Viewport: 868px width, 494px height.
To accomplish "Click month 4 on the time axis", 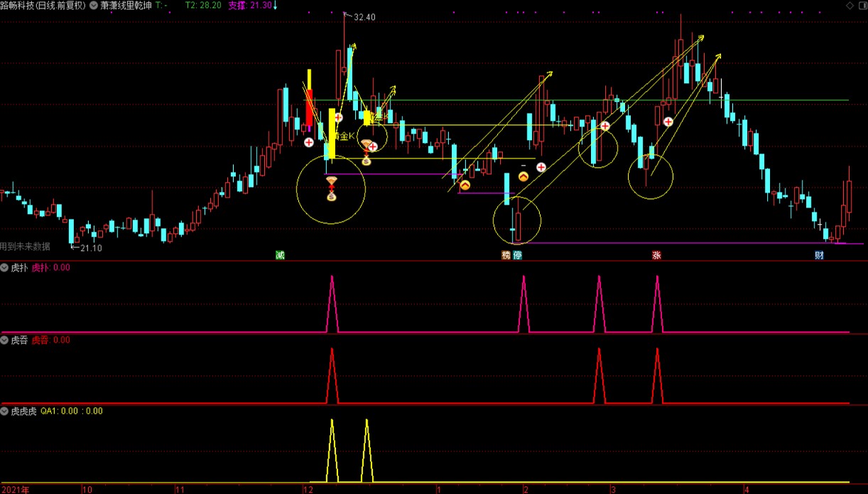I will 747,489.
